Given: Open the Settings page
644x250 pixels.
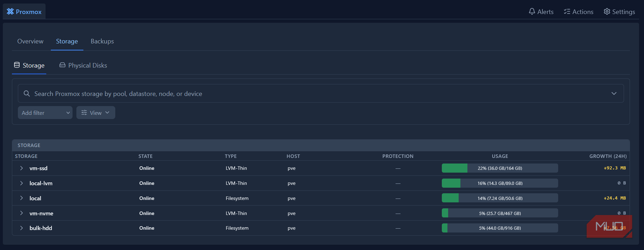Looking at the screenshot, I should click(x=619, y=12).
